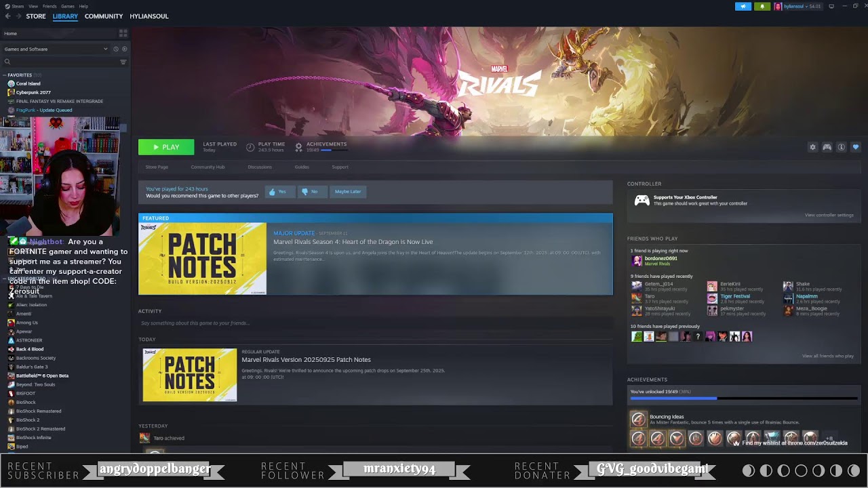868x488 pixels.
Task: Open the View menu
Action: [33, 6]
